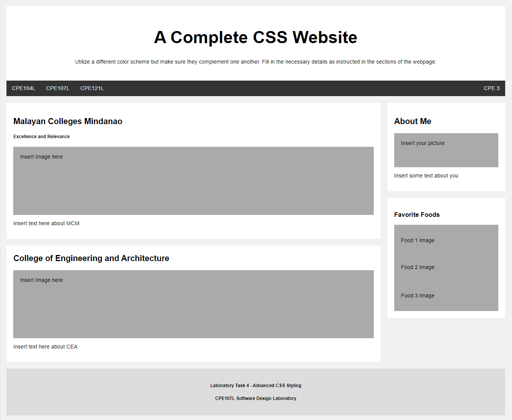Click 'Insert text here about CEA'
Image resolution: width=512 pixels, height=420 pixels.
pos(45,347)
